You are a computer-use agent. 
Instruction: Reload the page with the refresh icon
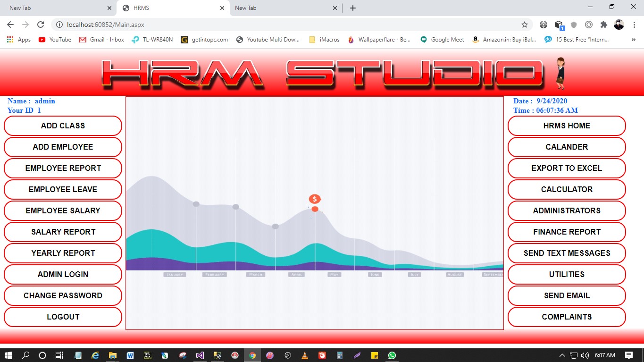(41, 25)
